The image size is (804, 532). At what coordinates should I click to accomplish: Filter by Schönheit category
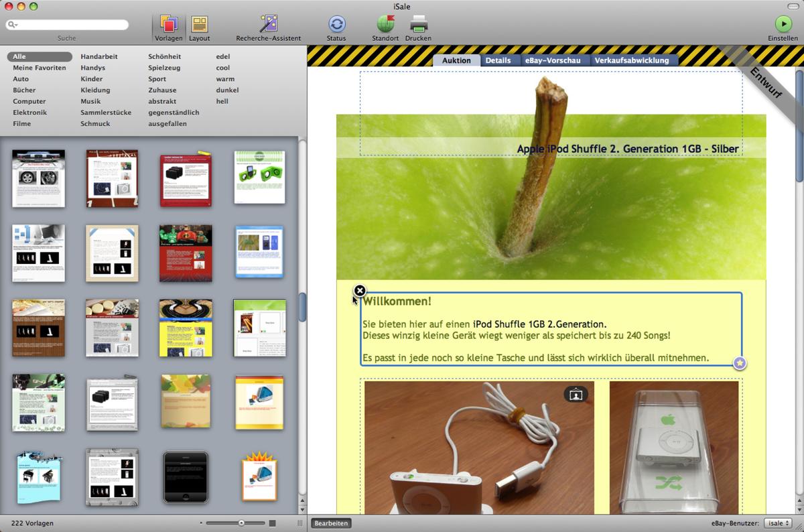pos(165,57)
